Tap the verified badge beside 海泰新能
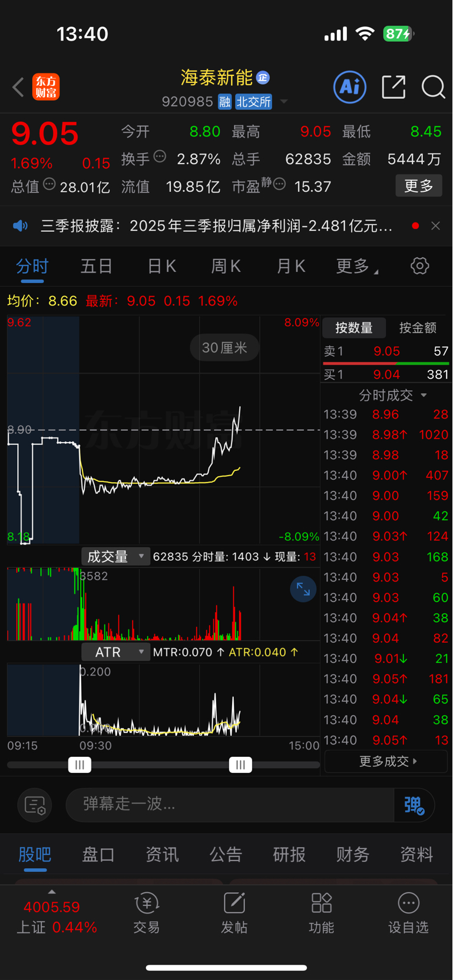 click(x=263, y=77)
